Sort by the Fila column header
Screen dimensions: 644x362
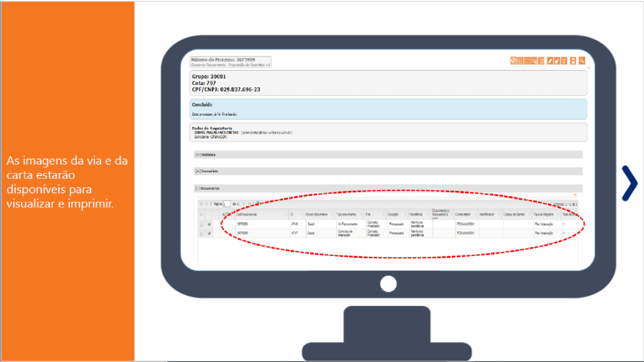point(375,215)
